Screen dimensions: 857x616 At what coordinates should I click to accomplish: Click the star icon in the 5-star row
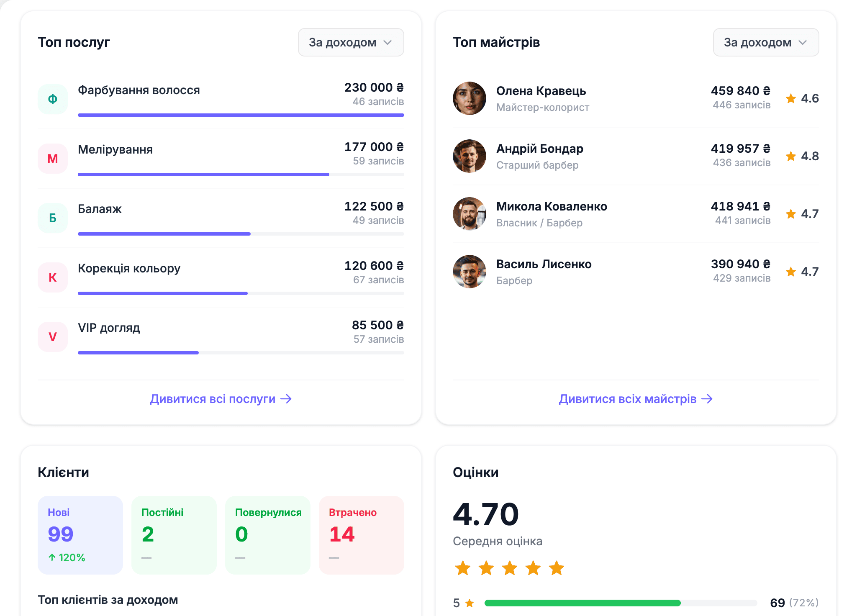[x=470, y=603]
